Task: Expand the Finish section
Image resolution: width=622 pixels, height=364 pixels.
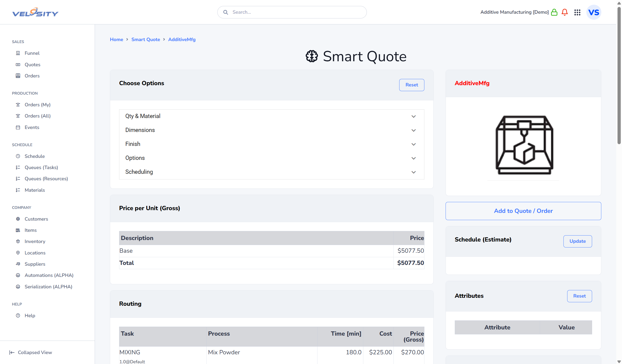Action: click(x=272, y=144)
